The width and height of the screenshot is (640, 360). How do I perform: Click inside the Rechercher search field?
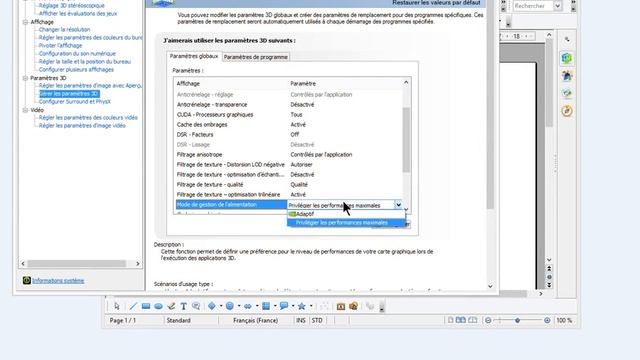click(533, 6)
